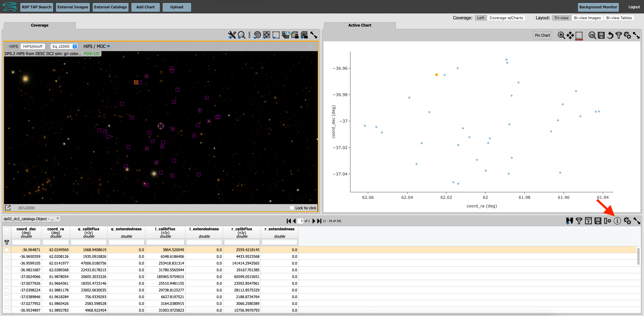Toggle the select-all checkbox in table header
644x316 pixels.
tap(7, 229)
